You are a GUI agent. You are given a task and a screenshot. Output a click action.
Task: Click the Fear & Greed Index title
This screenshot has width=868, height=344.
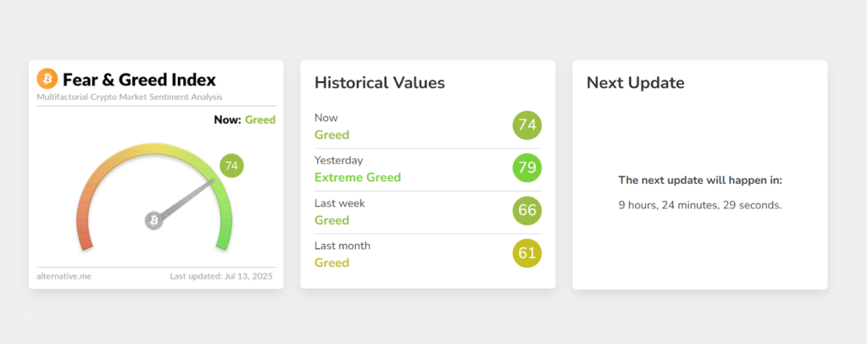139,80
